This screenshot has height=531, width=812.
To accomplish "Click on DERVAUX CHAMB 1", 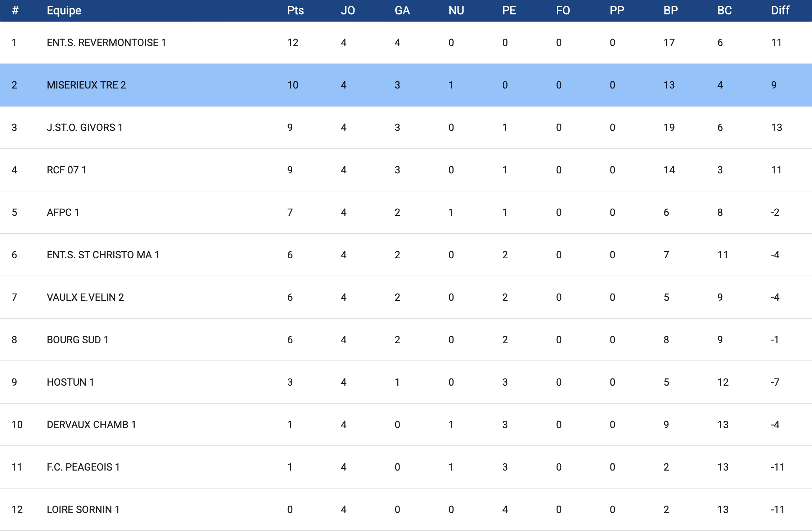I will click(91, 425).
